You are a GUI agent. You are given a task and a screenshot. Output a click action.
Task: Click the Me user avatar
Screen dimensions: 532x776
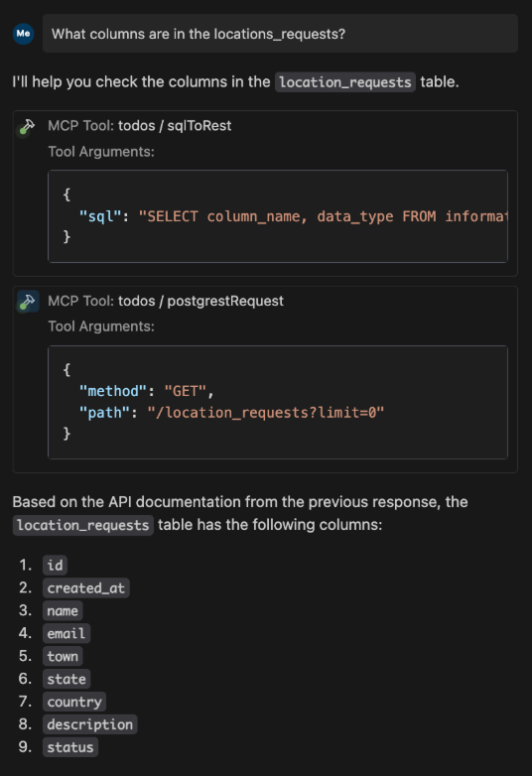tap(23, 34)
